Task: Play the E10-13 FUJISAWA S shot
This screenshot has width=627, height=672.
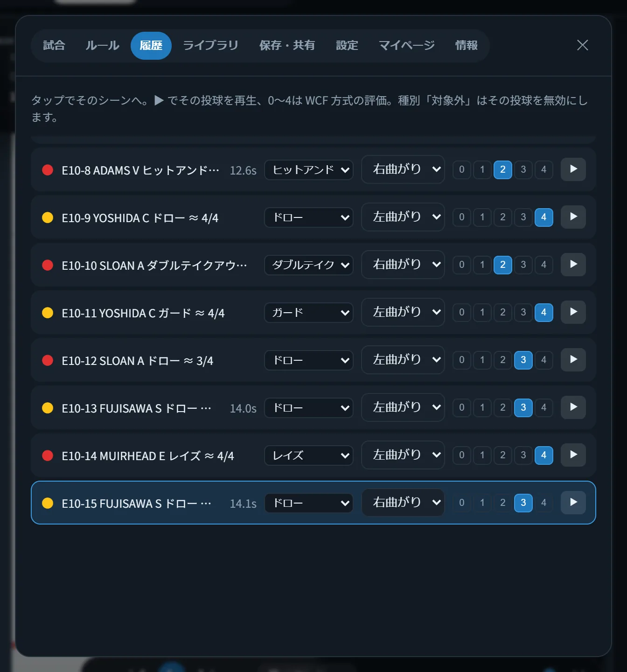Action: coord(573,407)
